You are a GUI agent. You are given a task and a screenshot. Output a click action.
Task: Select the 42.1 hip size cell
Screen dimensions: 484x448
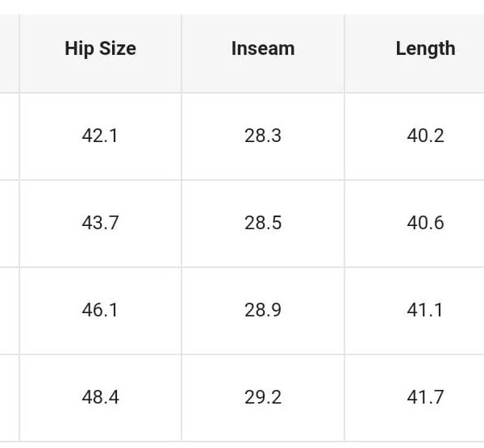tap(100, 136)
